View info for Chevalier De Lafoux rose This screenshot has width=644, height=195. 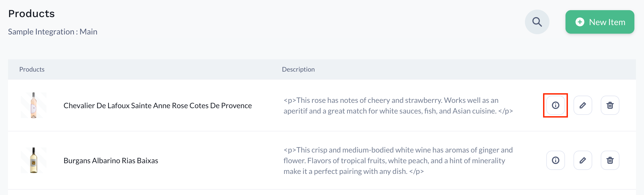[555, 105]
